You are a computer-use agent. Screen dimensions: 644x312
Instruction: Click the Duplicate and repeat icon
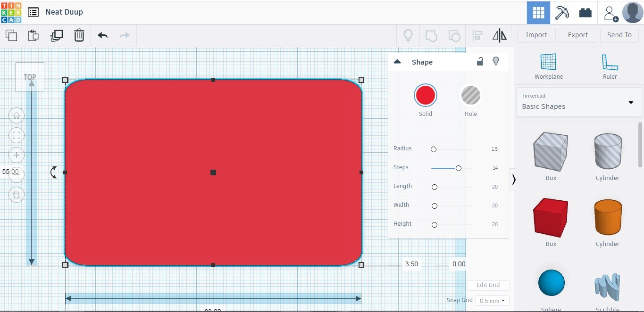(57, 35)
